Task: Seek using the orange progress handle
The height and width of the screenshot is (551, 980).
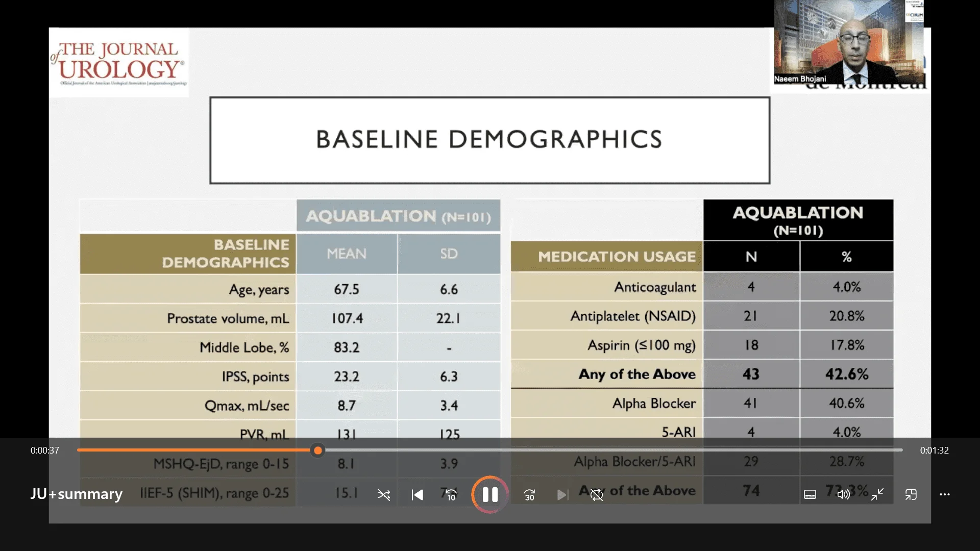Action: [x=318, y=450]
